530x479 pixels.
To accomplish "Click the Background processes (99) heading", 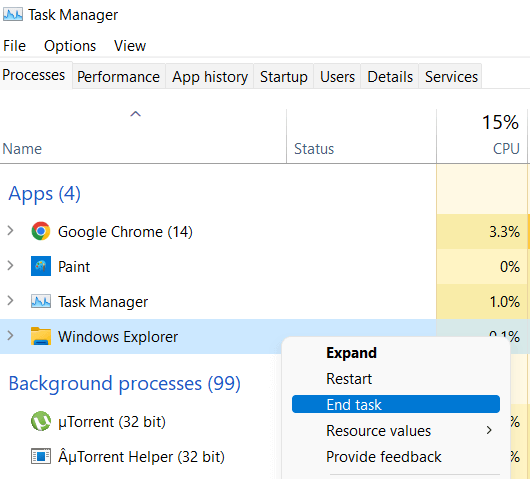I will [124, 384].
